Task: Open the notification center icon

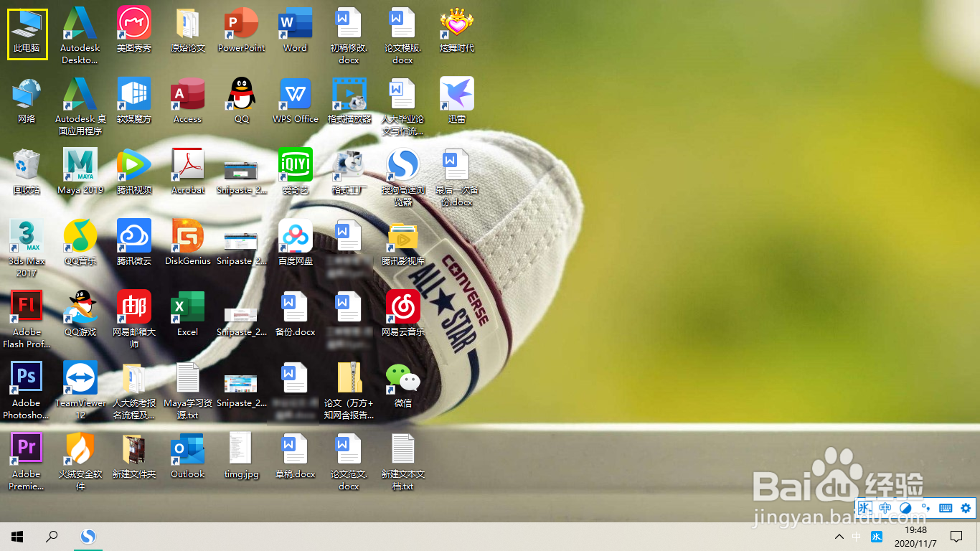Action: [956, 536]
